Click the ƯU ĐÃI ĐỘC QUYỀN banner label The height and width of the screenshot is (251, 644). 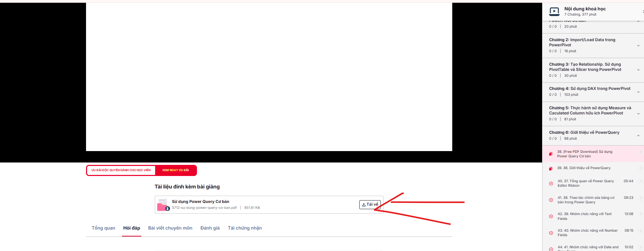click(121, 170)
